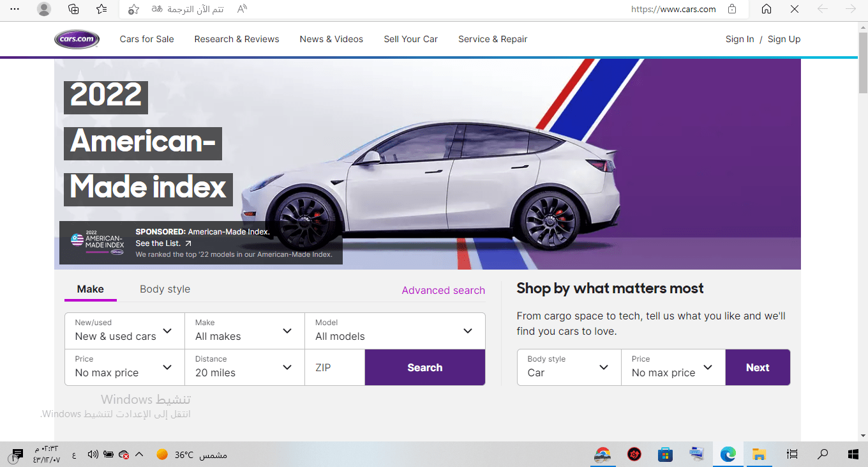Add this page to favorites
This screenshot has height=467, width=868.
(x=133, y=9)
